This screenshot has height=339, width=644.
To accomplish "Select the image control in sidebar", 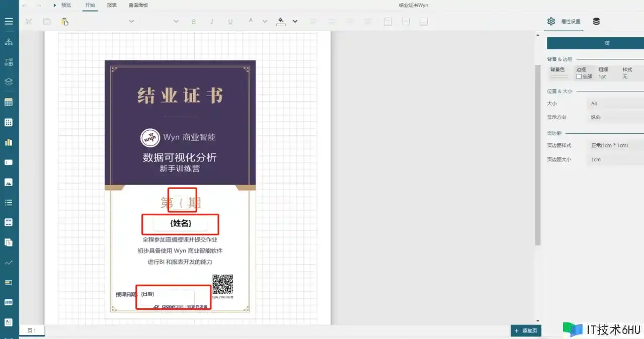I will [9, 183].
